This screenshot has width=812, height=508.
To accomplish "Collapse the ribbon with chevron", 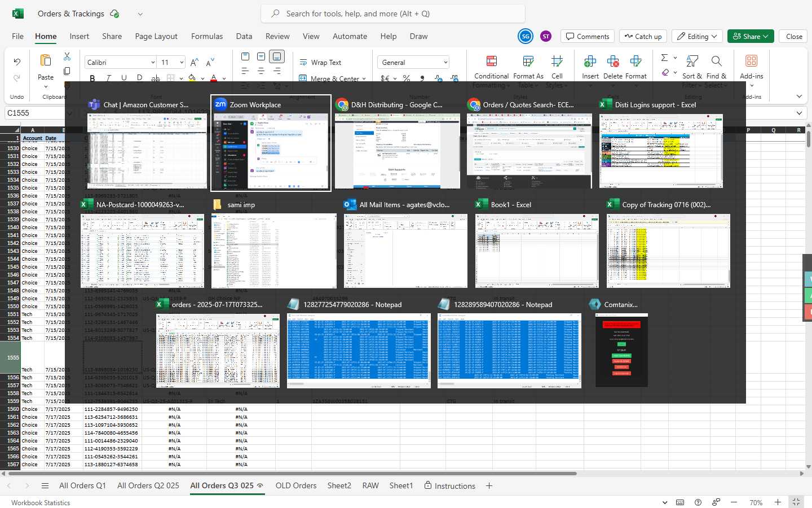I will (x=799, y=97).
